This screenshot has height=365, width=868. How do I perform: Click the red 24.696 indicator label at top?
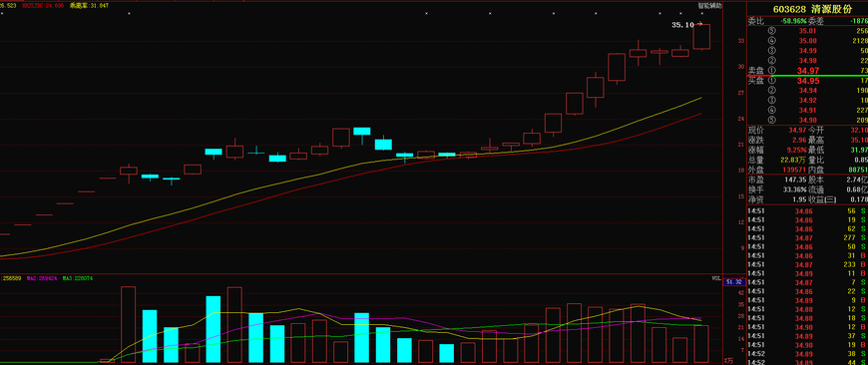click(42, 6)
